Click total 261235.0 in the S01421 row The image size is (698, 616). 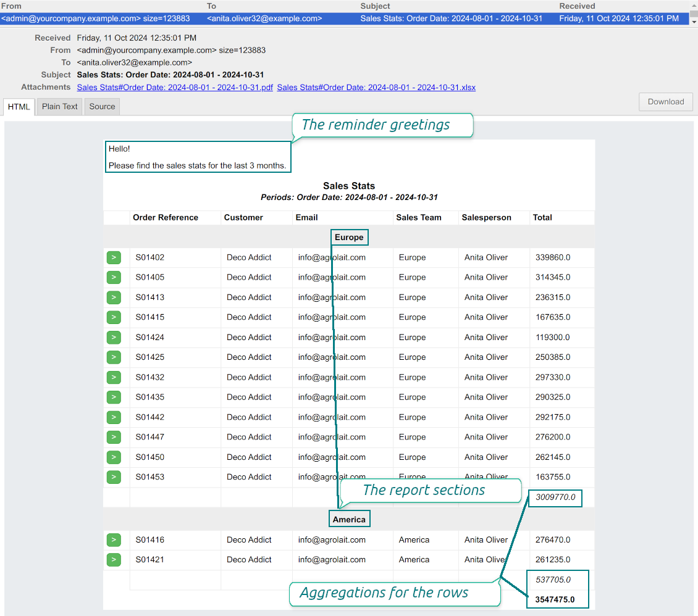pyautogui.click(x=553, y=559)
